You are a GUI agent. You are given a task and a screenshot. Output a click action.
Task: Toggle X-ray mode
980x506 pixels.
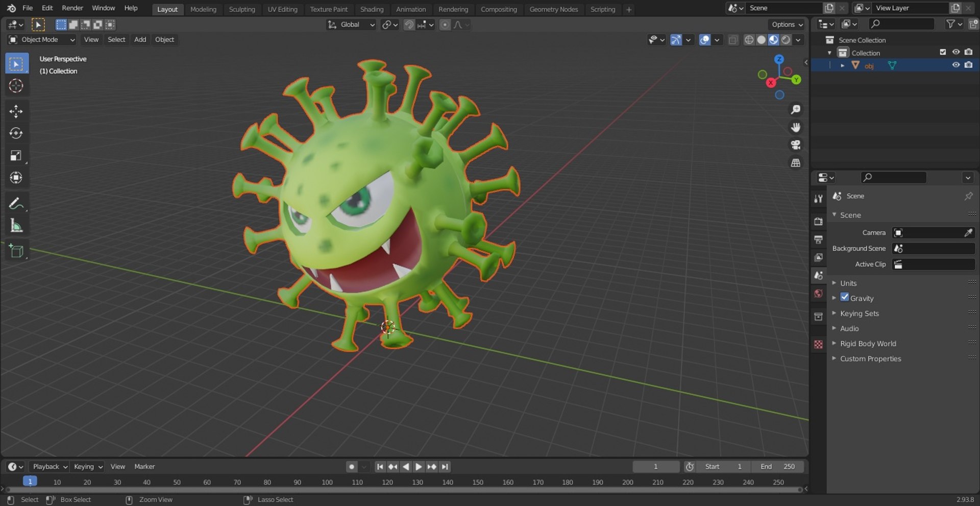733,40
